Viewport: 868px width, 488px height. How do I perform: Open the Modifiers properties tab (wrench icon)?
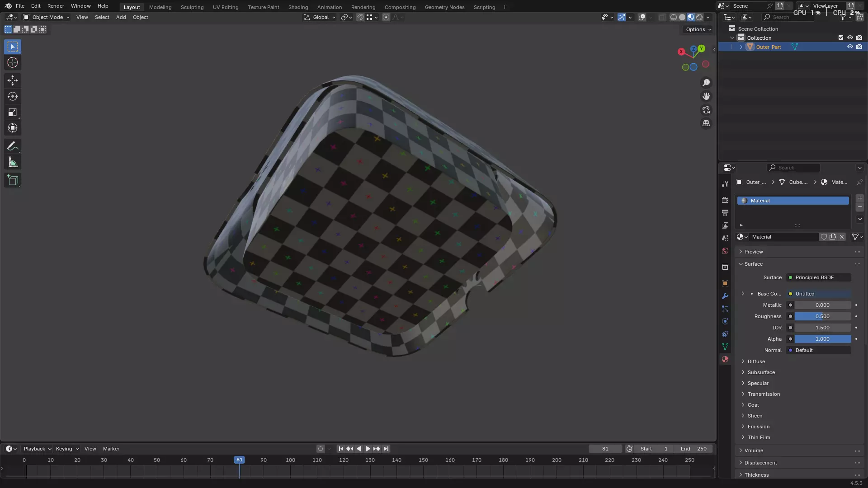[x=725, y=296]
